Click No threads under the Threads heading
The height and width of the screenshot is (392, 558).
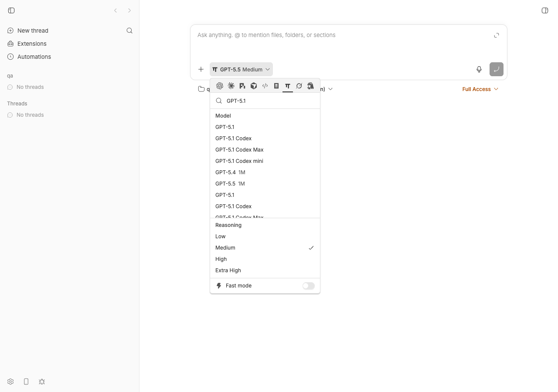tap(30, 115)
